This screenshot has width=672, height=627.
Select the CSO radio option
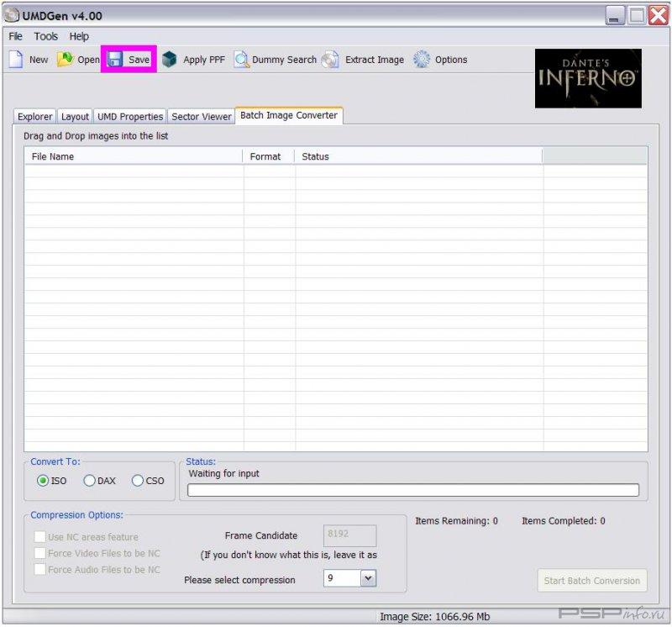click(x=138, y=481)
